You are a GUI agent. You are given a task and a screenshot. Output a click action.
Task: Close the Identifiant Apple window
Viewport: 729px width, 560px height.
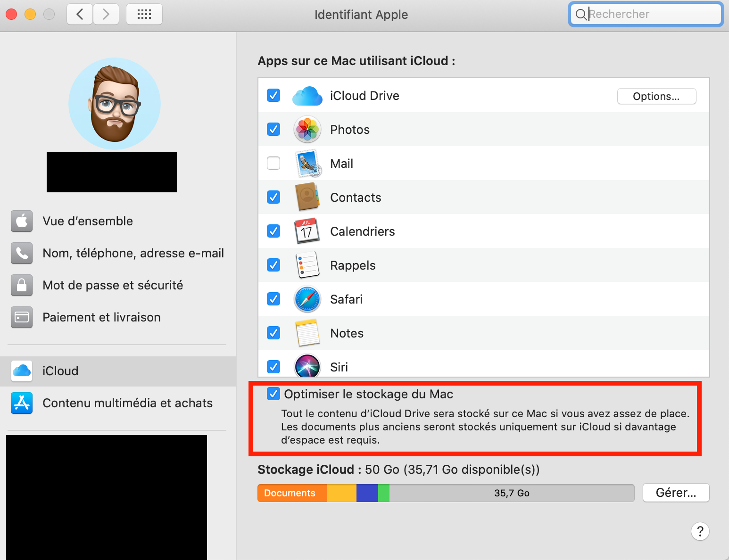[11, 14]
